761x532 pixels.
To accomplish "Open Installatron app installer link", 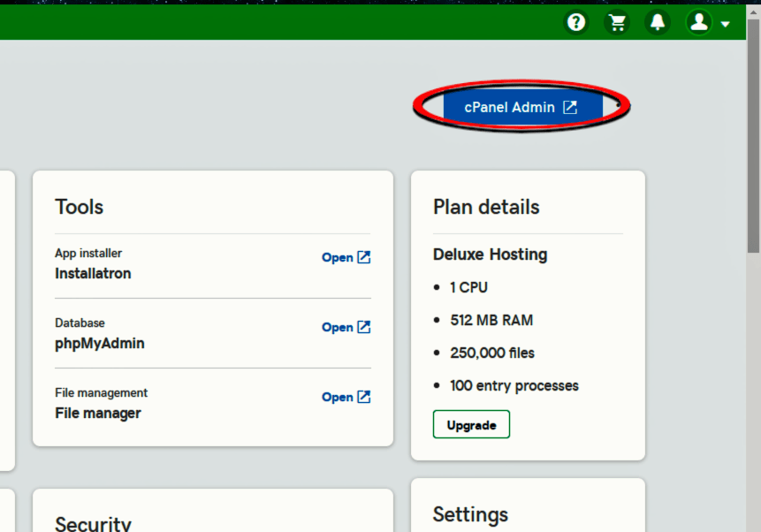I will (x=346, y=257).
